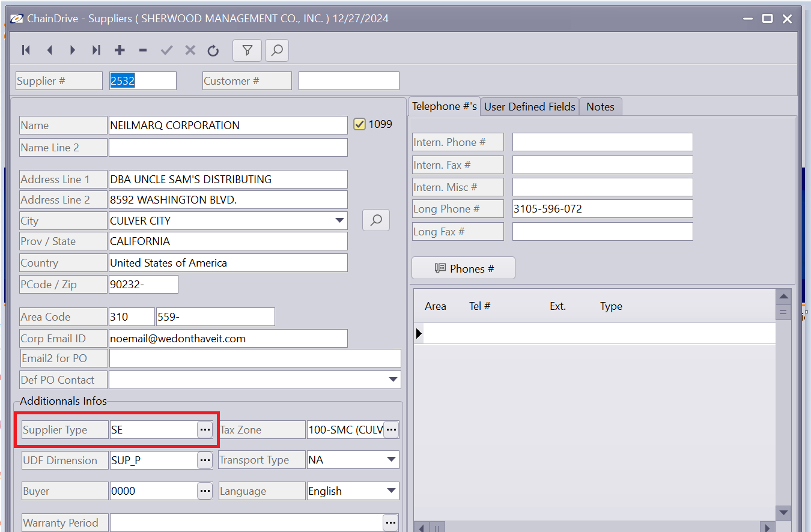Viewport: 811px width, 532px height.
Task: Click the checkmark post icon
Action: tap(166, 50)
